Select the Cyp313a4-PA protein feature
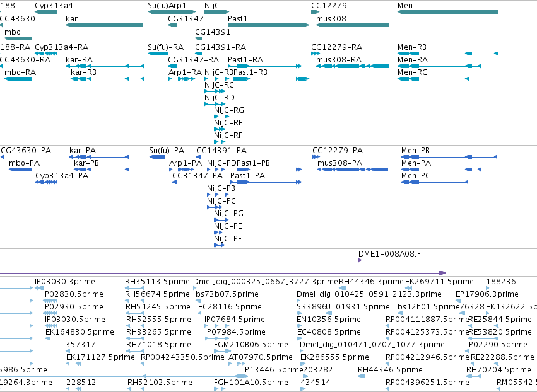This screenshot has width=537, height=392. click(46, 182)
